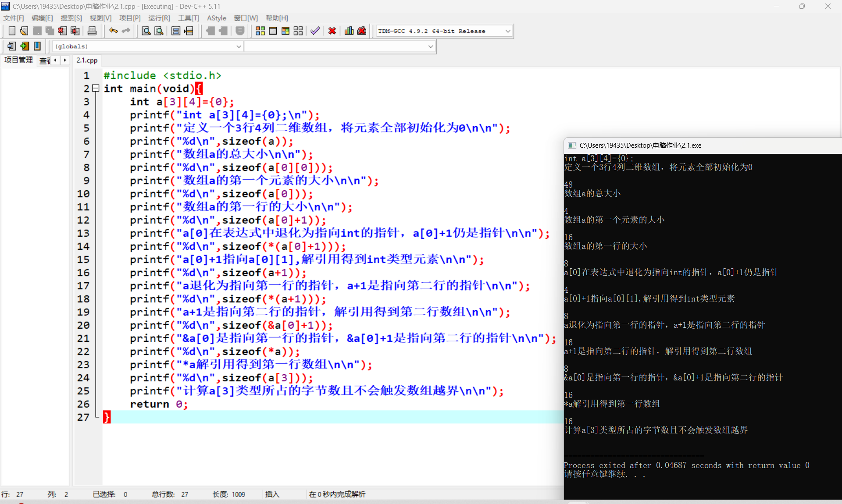The width and height of the screenshot is (842, 504).
Task: Select the 项目管理 panel tab
Action: (x=18, y=60)
